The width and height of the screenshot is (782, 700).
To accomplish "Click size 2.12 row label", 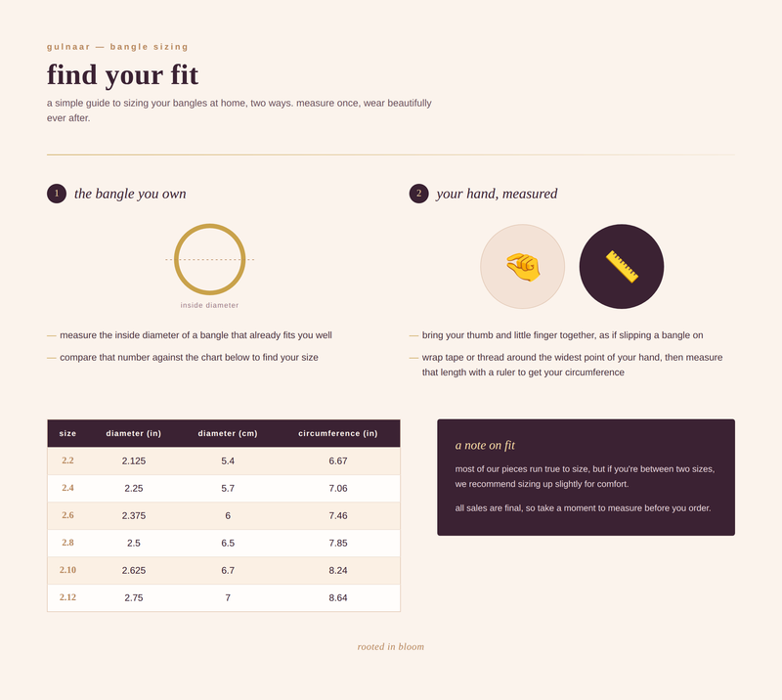I will pyautogui.click(x=67, y=597).
